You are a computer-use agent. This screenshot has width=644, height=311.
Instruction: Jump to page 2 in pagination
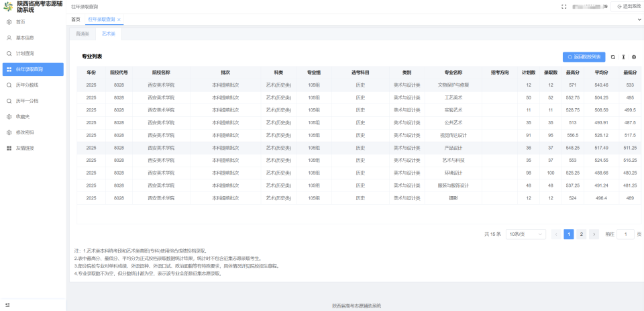click(x=581, y=234)
